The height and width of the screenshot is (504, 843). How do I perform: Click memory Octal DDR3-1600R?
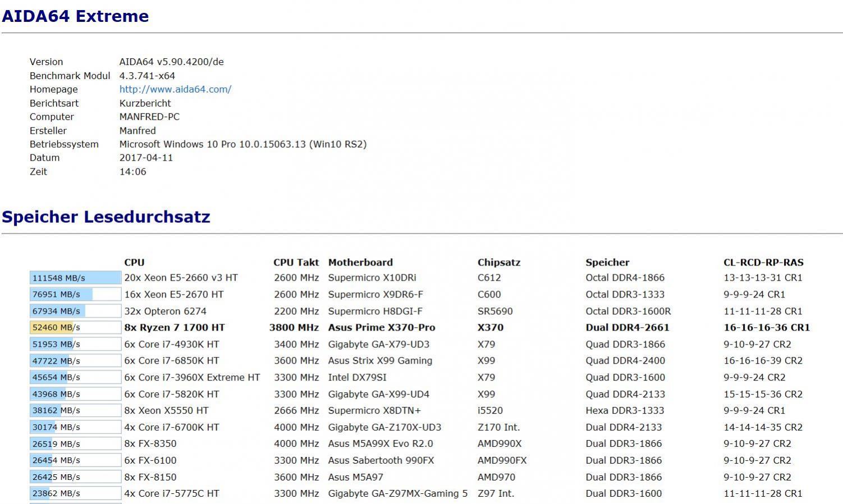coord(628,311)
